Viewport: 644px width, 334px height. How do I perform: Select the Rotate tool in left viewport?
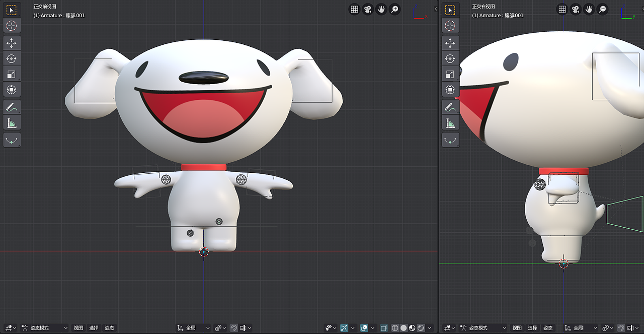click(x=12, y=58)
